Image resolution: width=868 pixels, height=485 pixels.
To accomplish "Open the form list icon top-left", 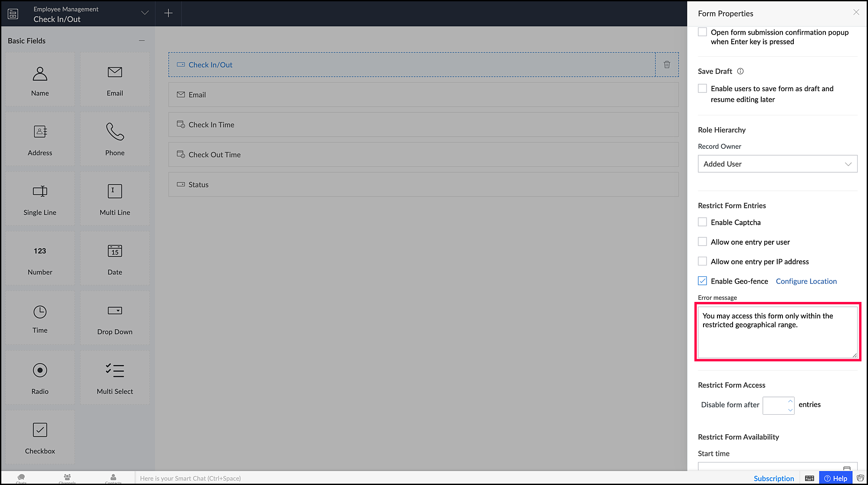I will [13, 14].
